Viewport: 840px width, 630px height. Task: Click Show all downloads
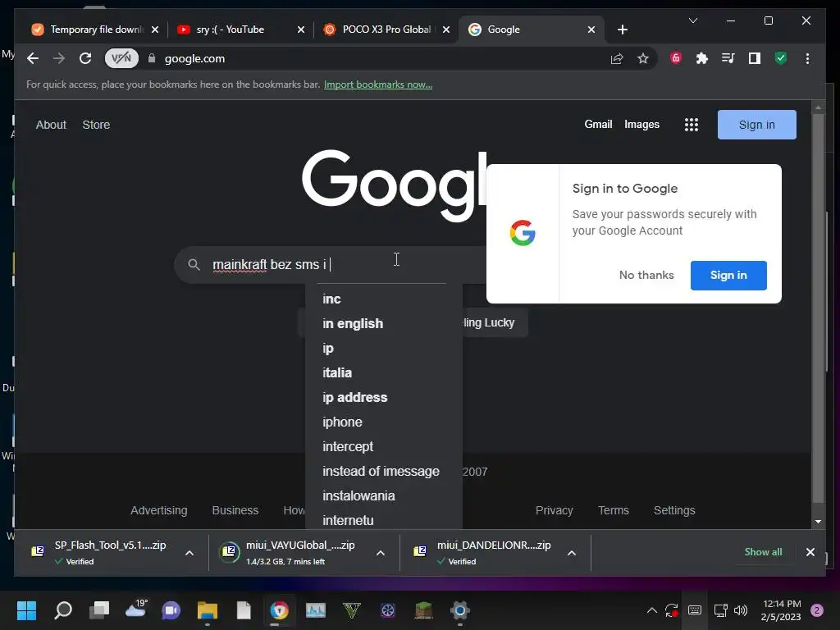764,552
